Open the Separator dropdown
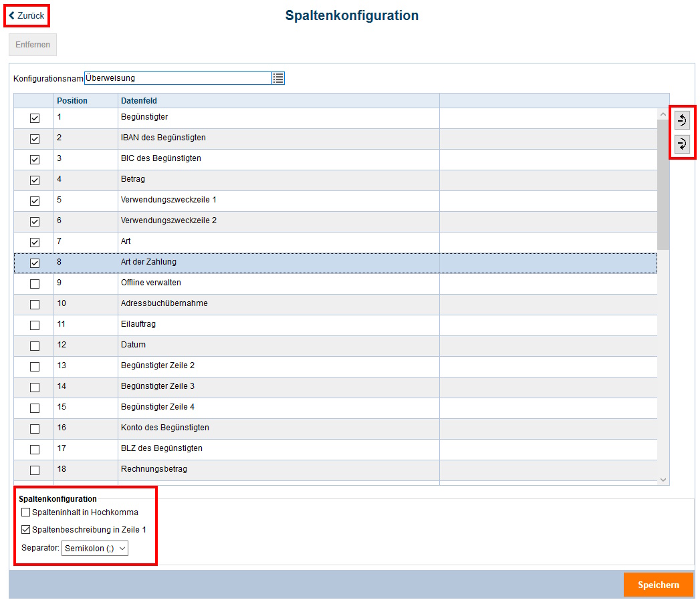 click(x=94, y=549)
